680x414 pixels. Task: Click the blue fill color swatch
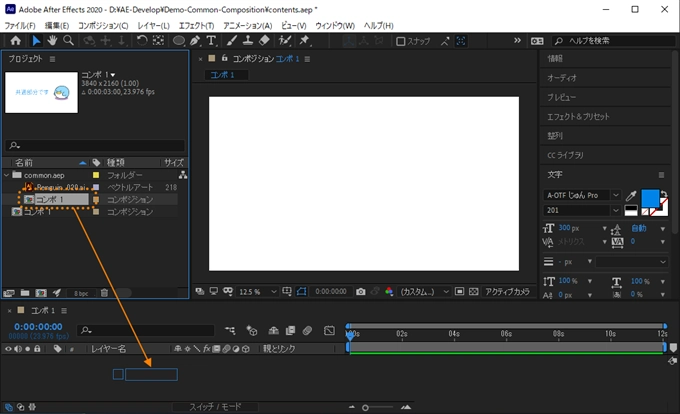[650, 199]
